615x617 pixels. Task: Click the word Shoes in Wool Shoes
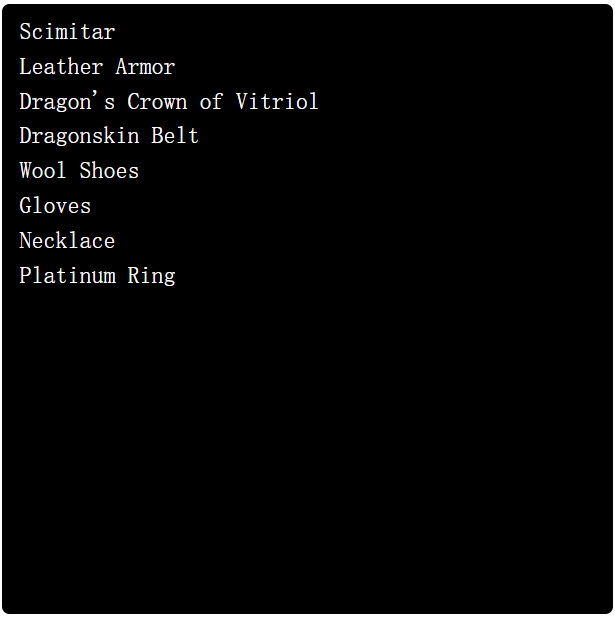109,170
